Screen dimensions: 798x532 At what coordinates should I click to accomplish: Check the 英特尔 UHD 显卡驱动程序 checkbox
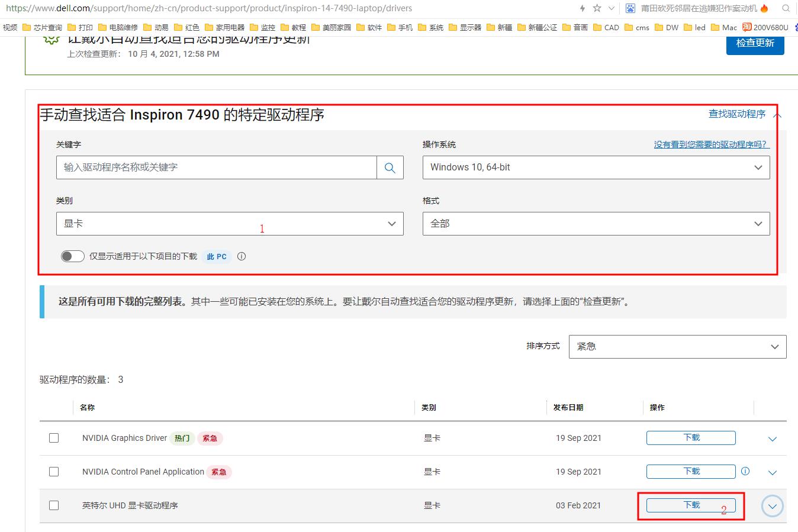click(54, 505)
